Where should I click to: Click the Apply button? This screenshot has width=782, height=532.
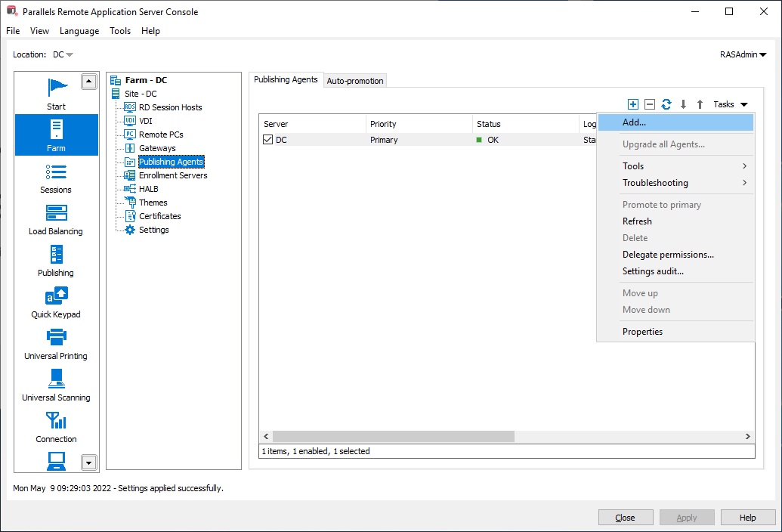[x=687, y=518]
